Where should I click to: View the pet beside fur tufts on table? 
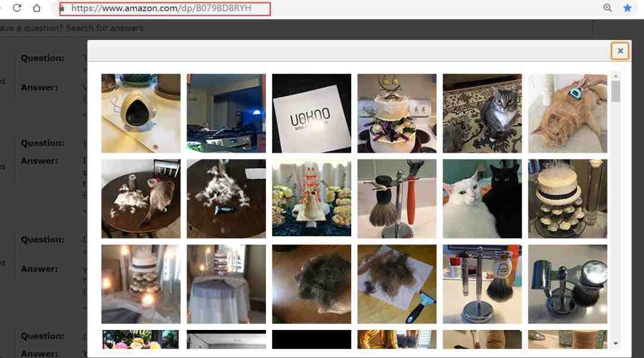pyautogui.click(x=141, y=199)
